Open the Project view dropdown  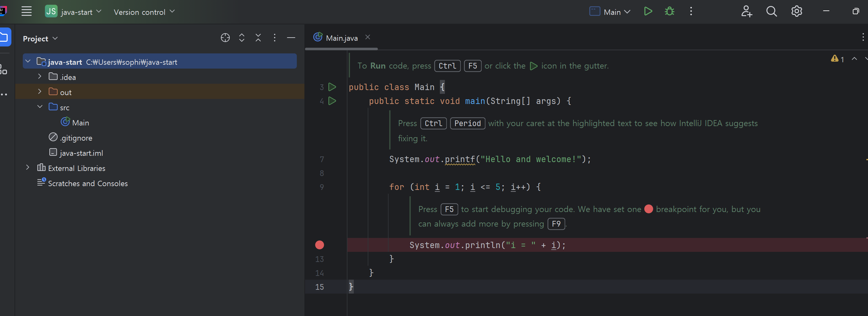pyautogui.click(x=40, y=39)
